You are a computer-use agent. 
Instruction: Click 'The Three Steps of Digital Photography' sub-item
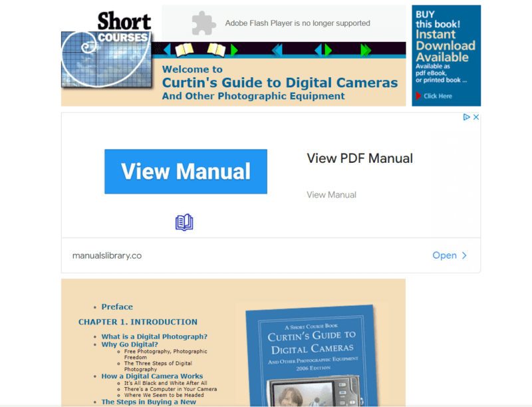158,366
